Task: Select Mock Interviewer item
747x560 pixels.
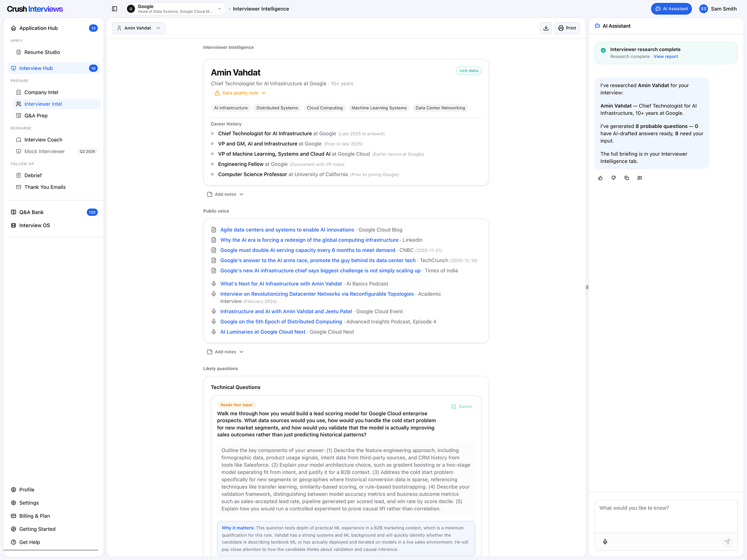Action: [57, 151]
